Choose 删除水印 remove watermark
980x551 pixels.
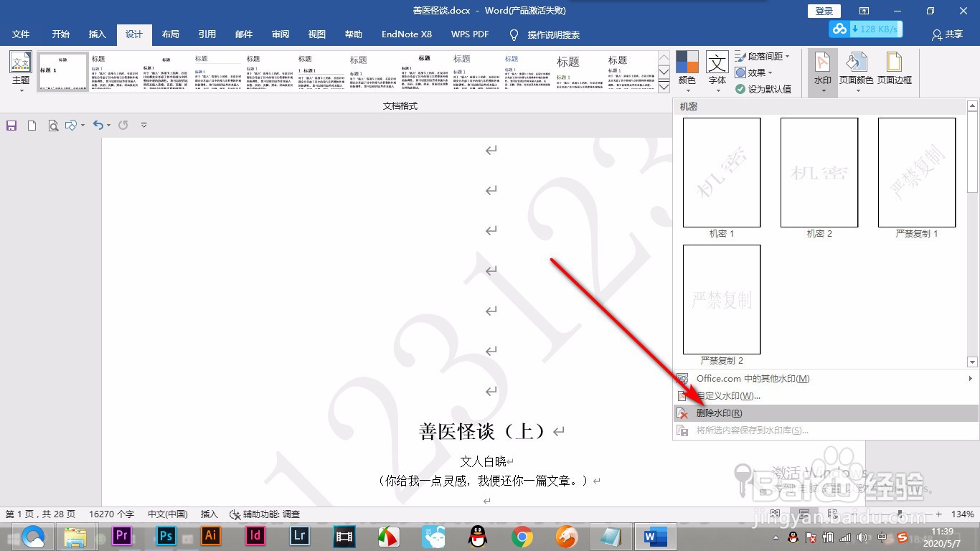point(826,413)
